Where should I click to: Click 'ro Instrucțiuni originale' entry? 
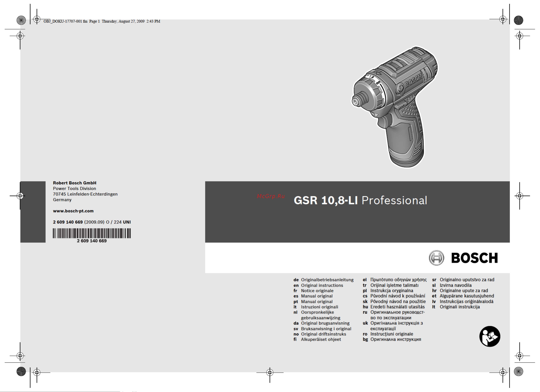click(388, 334)
